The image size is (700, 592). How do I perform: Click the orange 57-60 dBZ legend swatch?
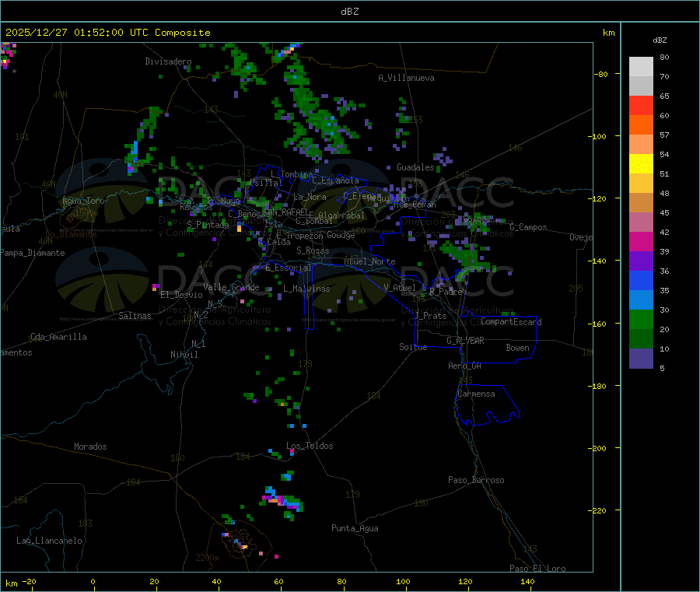641,125
